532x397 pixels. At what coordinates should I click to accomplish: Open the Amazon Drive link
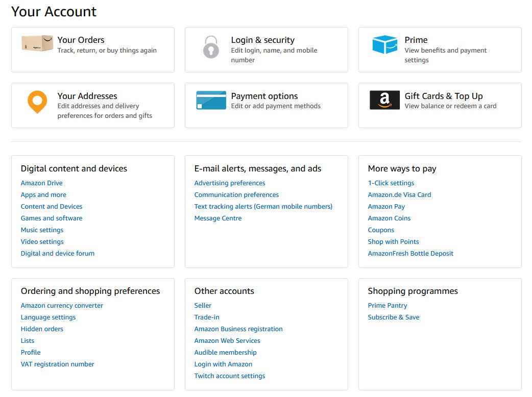42,183
